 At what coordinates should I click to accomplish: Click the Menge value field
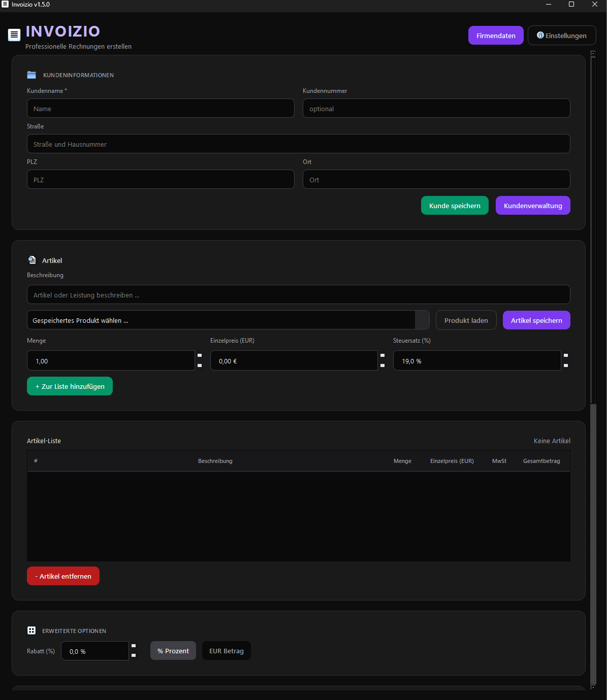[x=111, y=360]
